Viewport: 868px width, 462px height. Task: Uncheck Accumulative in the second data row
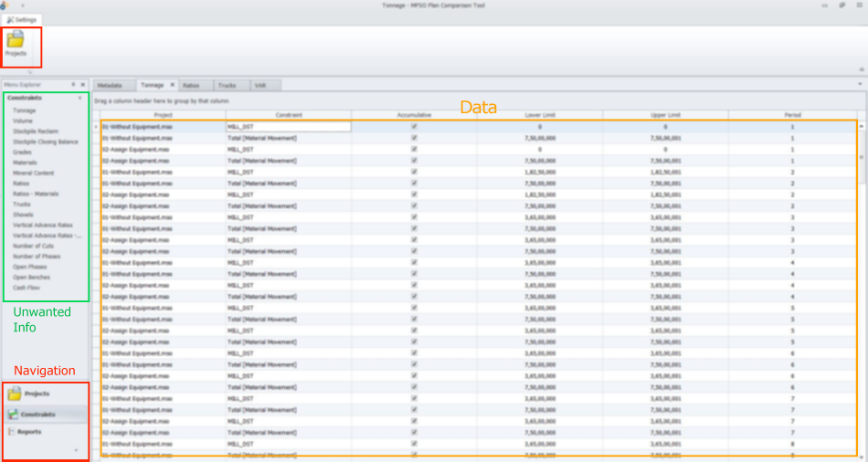pos(414,138)
